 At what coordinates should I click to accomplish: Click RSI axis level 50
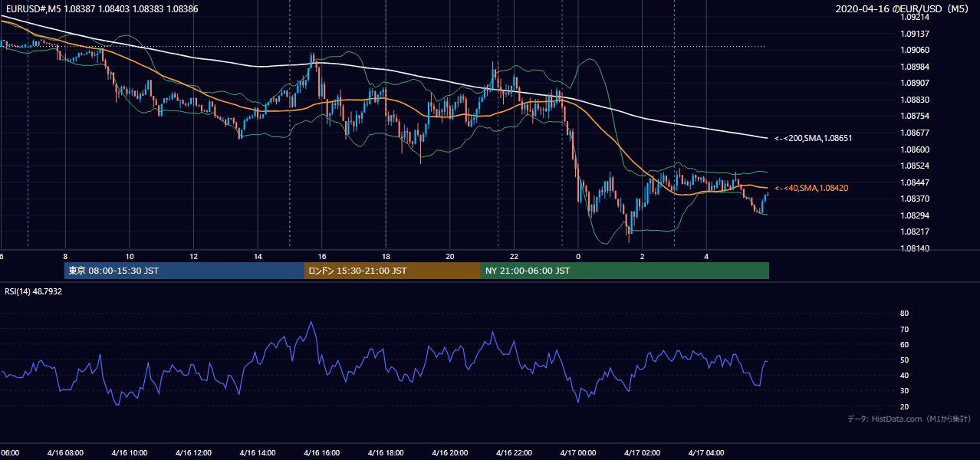[x=904, y=360]
